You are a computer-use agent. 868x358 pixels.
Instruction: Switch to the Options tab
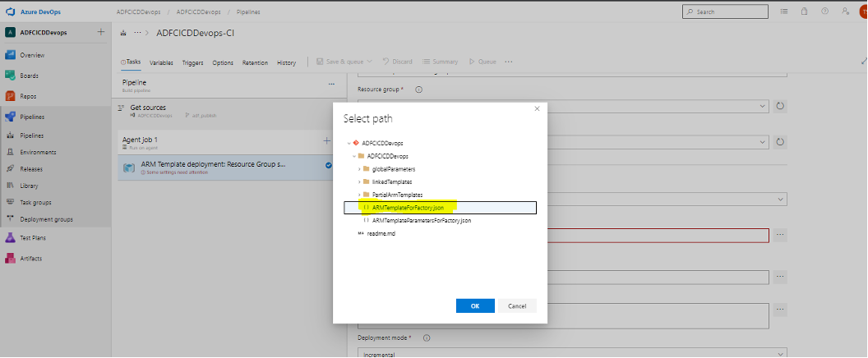(x=223, y=62)
